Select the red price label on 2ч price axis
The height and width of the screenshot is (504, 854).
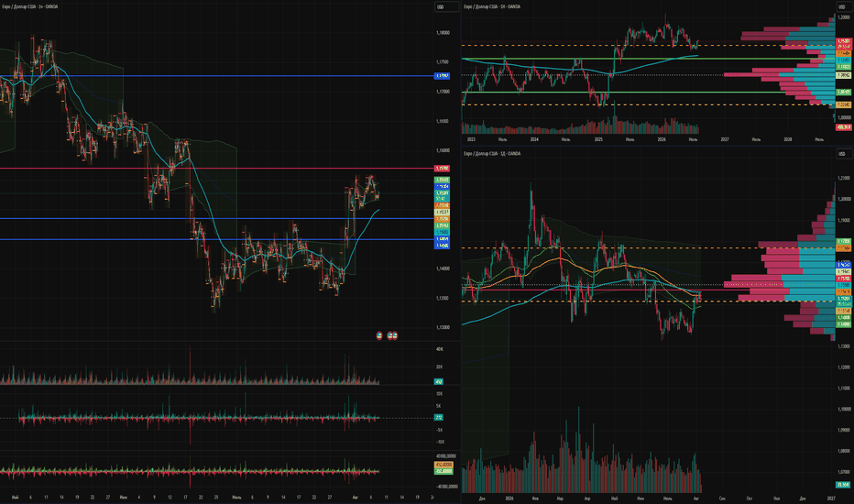pos(442,169)
